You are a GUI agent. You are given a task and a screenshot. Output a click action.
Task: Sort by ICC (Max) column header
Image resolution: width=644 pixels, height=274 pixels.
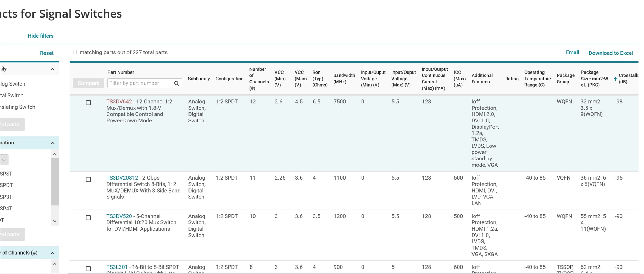[460, 79]
